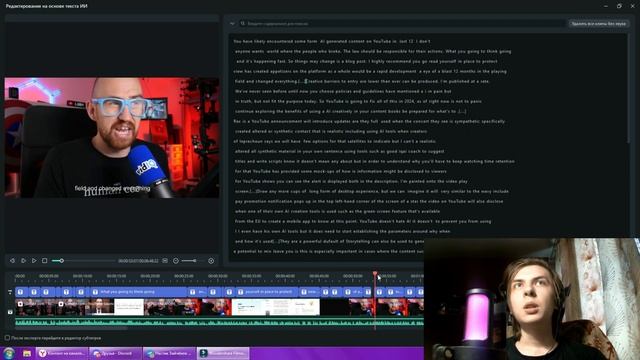
Task: Click the icon right of the timecode
Action: 165,261
